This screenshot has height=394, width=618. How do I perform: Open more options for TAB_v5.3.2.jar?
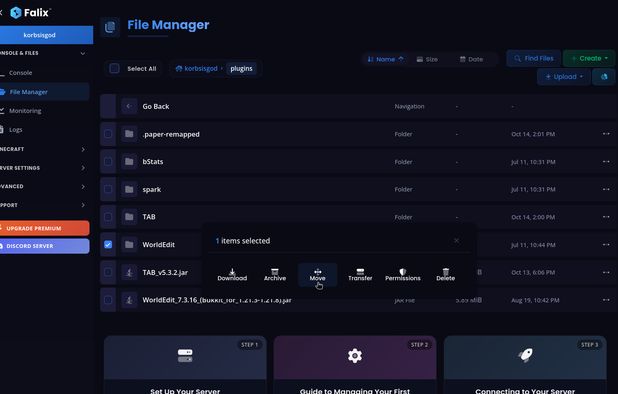click(x=606, y=272)
